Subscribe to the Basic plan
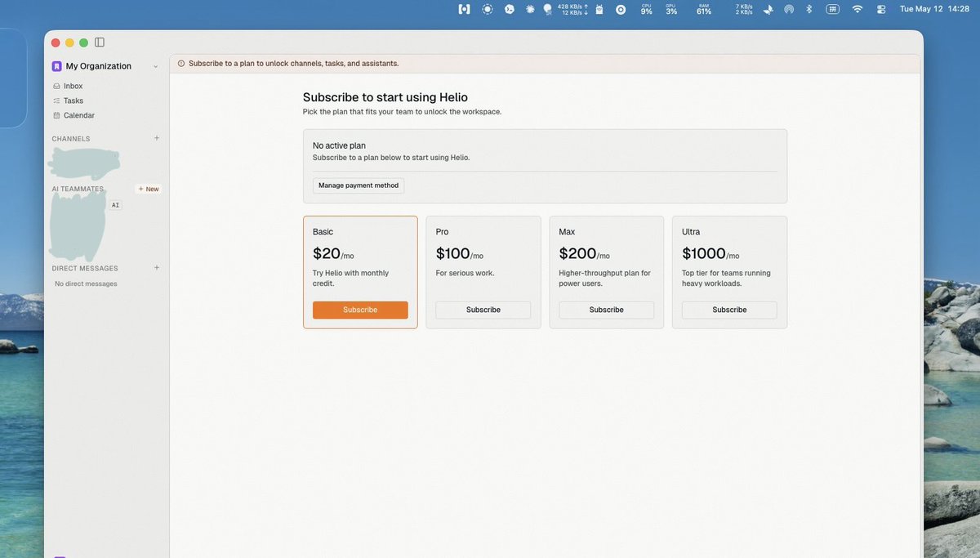Screen dimensions: 980x558 (360, 310)
